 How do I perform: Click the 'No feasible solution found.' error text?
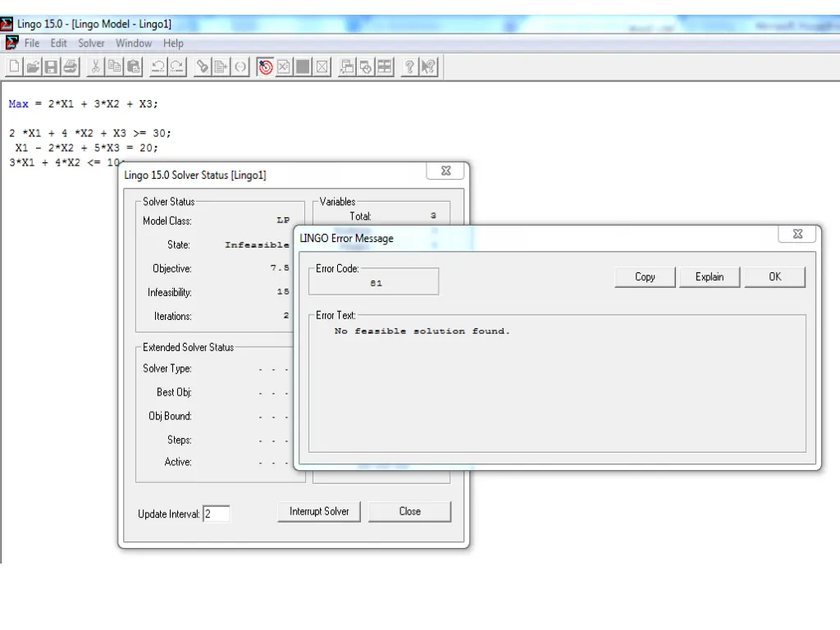[x=422, y=331]
